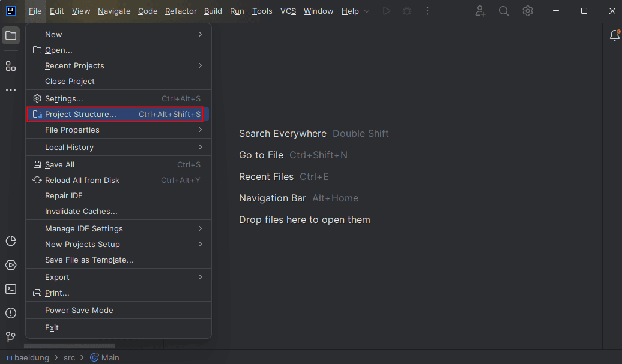The height and width of the screenshot is (364, 622).
Task: Click the Main class icon in breadcrumb
Action: pos(94,357)
